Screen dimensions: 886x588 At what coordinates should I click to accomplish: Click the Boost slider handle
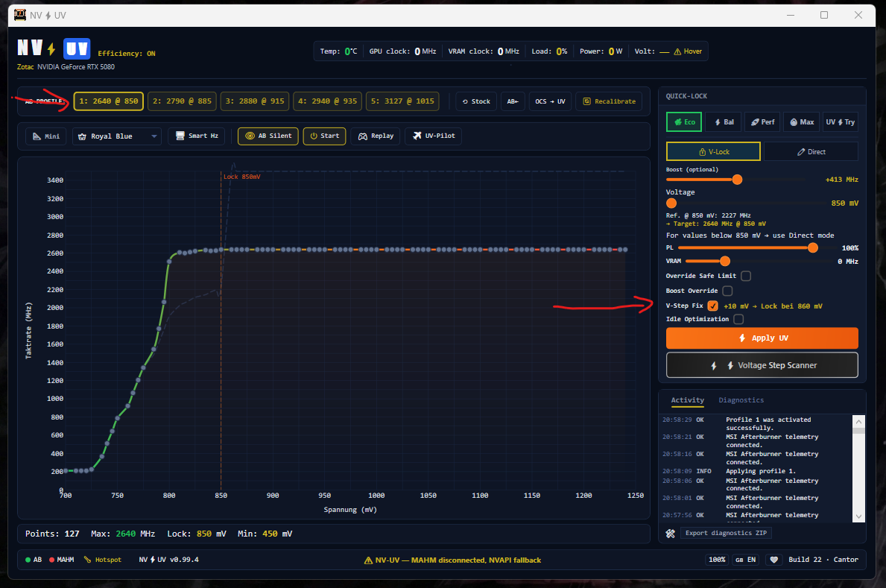point(737,180)
